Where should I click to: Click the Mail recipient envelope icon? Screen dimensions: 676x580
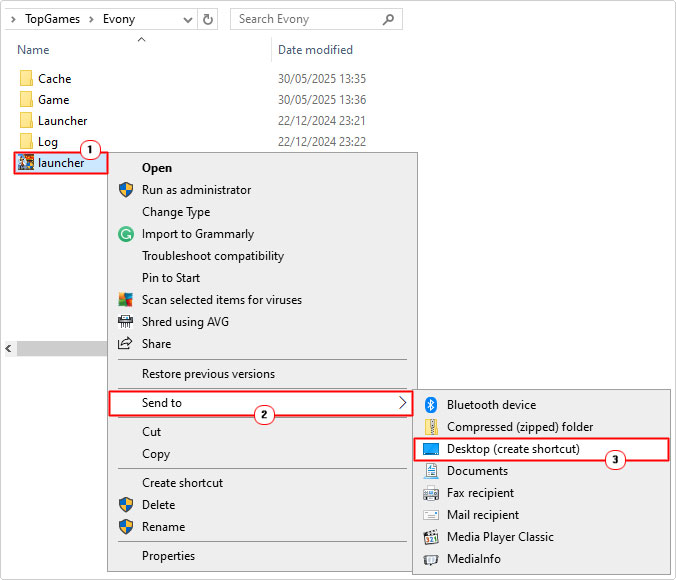(431, 515)
